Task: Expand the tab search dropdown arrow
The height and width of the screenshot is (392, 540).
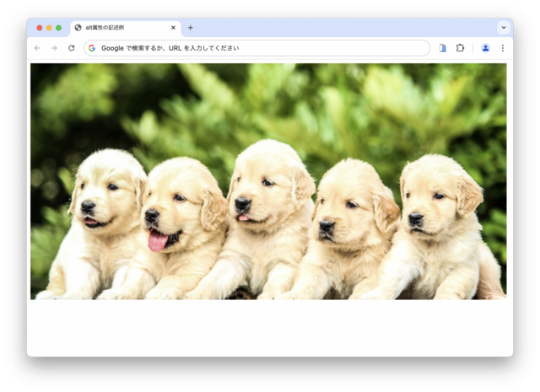Action: (504, 28)
